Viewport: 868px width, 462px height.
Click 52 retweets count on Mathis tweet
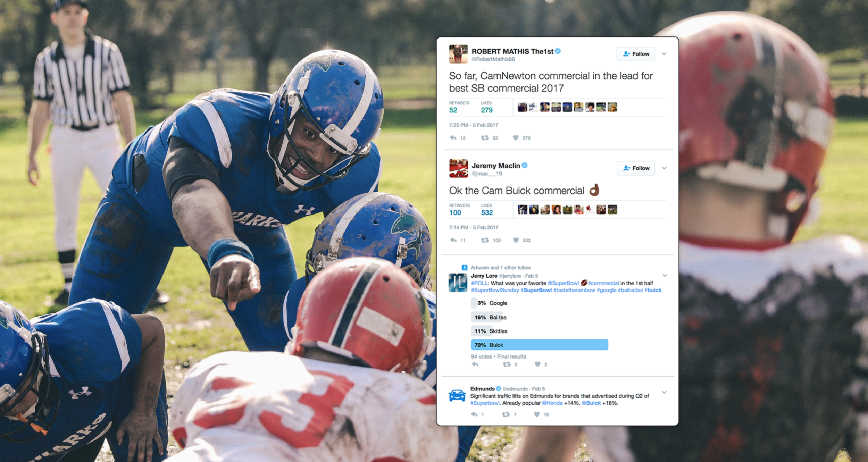click(453, 110)
